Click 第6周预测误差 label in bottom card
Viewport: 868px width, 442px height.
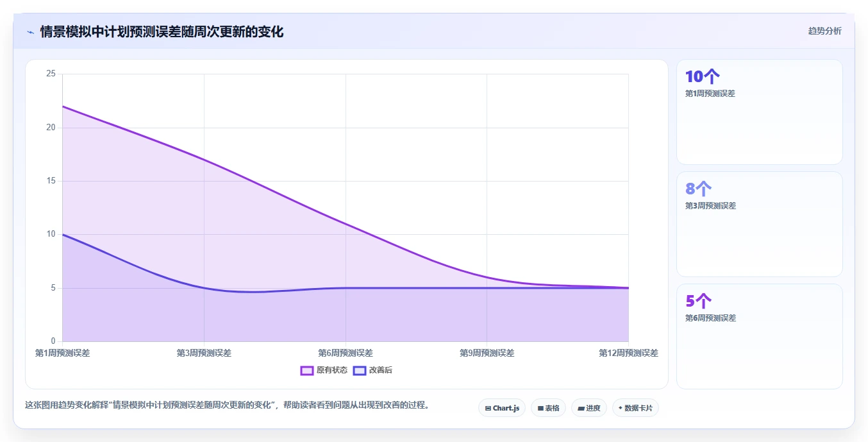click(710, 318)
